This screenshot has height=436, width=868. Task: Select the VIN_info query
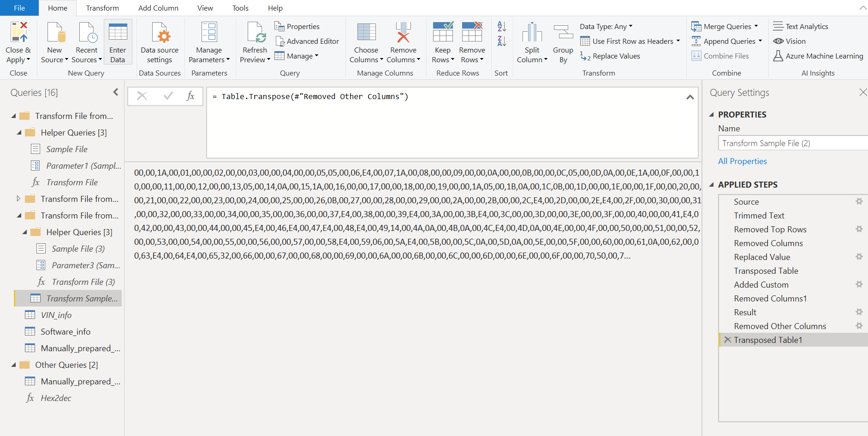click(x=56, y=315)
